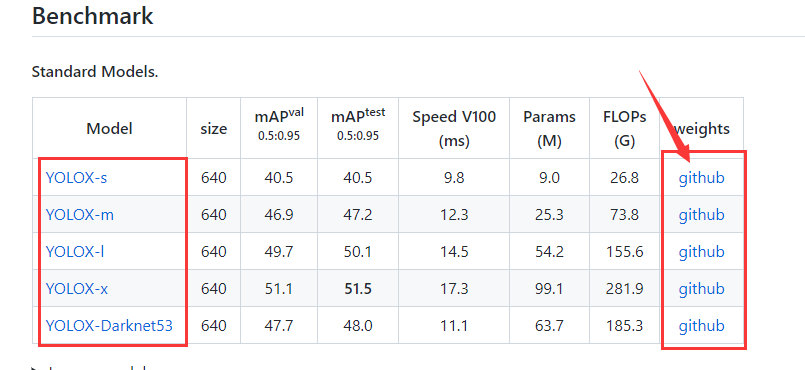Download YOLOX-s weights via github link

click(701, 178)
